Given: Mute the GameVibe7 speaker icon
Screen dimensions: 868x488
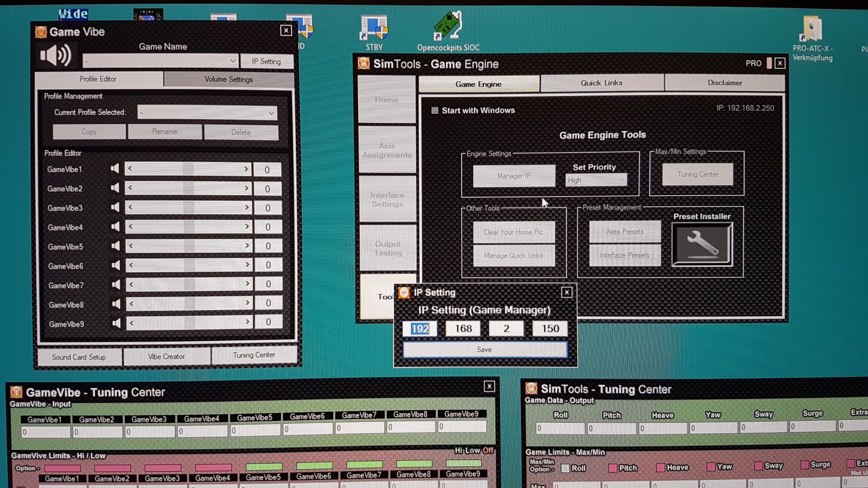Looking at the screenshot, I should tap(116, 285).
